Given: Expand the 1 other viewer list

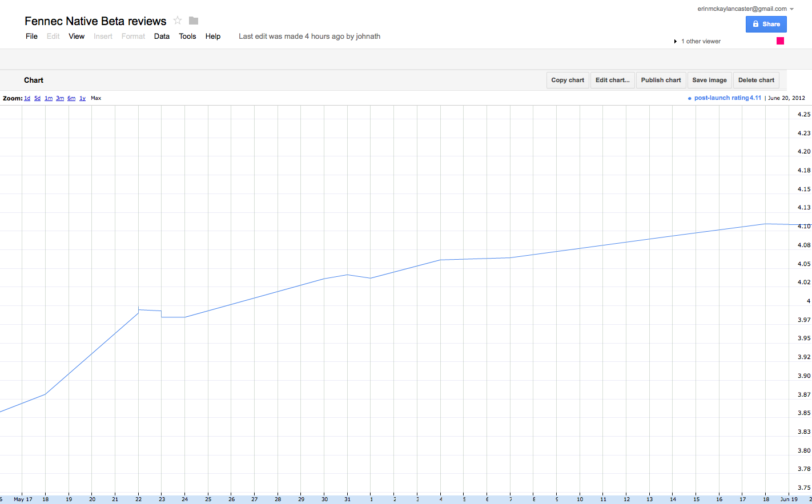Looking at the screenshot, I should 676,41.
